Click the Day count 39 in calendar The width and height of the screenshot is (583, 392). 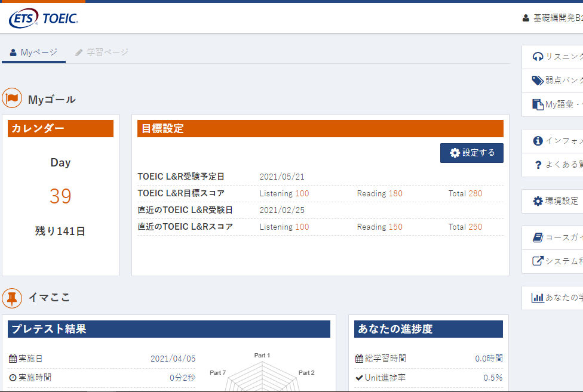click(60, 196)
